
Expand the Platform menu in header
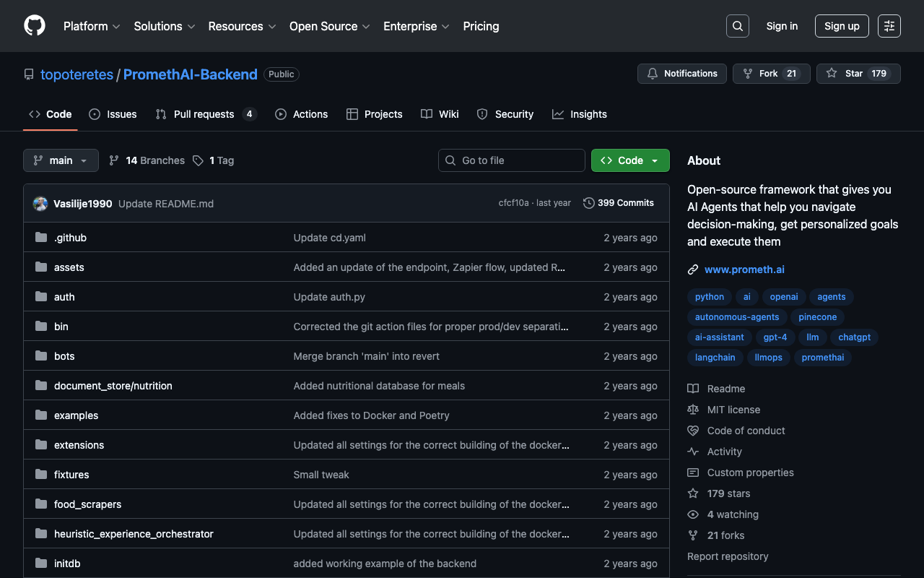(x=92, y=26)
